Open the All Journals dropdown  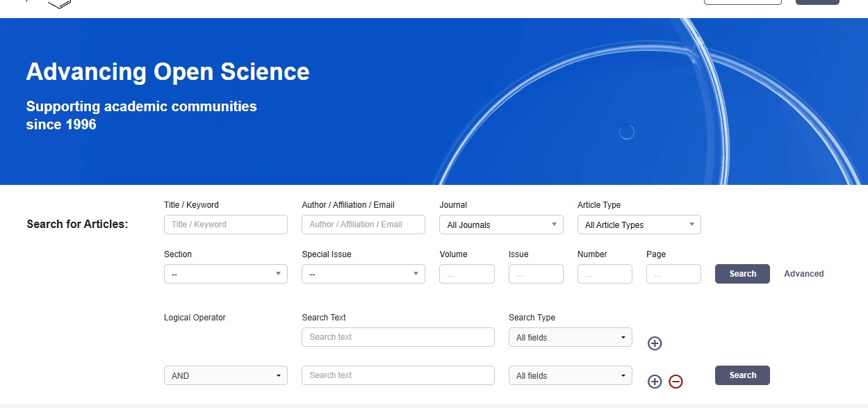click(x=501, y=225)
